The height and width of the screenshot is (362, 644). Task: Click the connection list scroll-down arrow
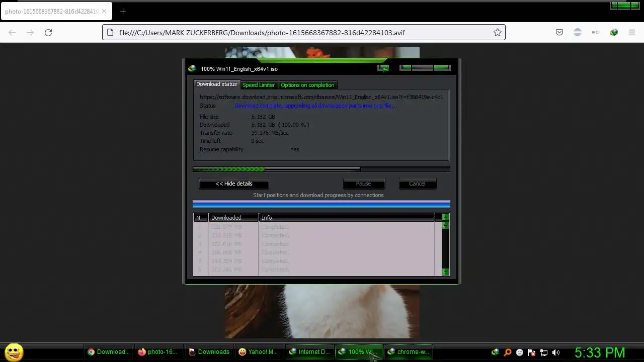pyautogui.click(x=445, y=272)
